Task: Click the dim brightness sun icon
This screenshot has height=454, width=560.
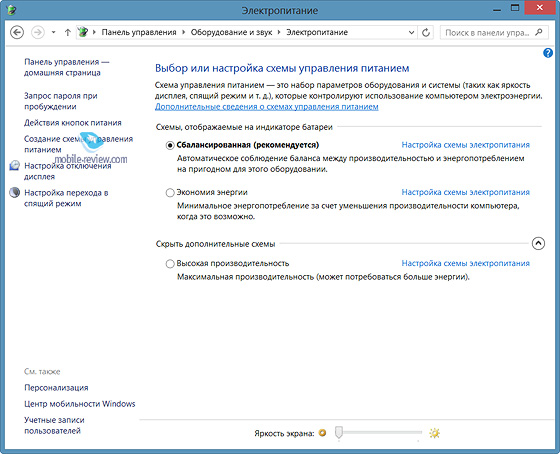Action: (322, 433)
